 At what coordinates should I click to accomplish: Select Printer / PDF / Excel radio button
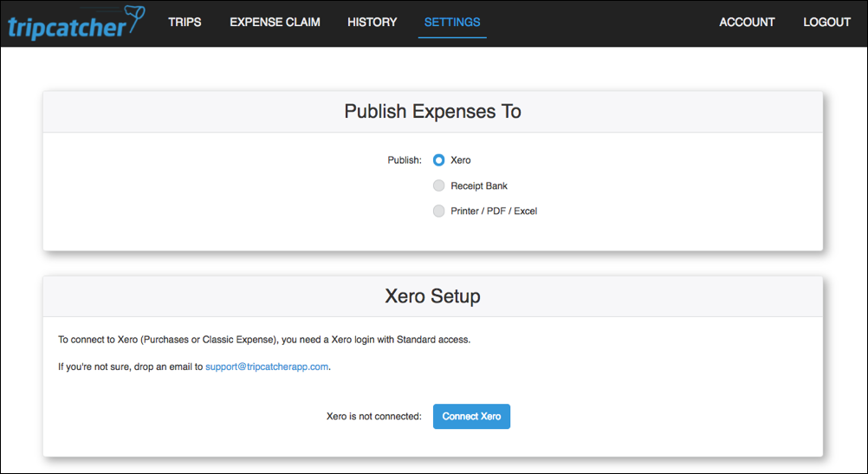[438, 211]
